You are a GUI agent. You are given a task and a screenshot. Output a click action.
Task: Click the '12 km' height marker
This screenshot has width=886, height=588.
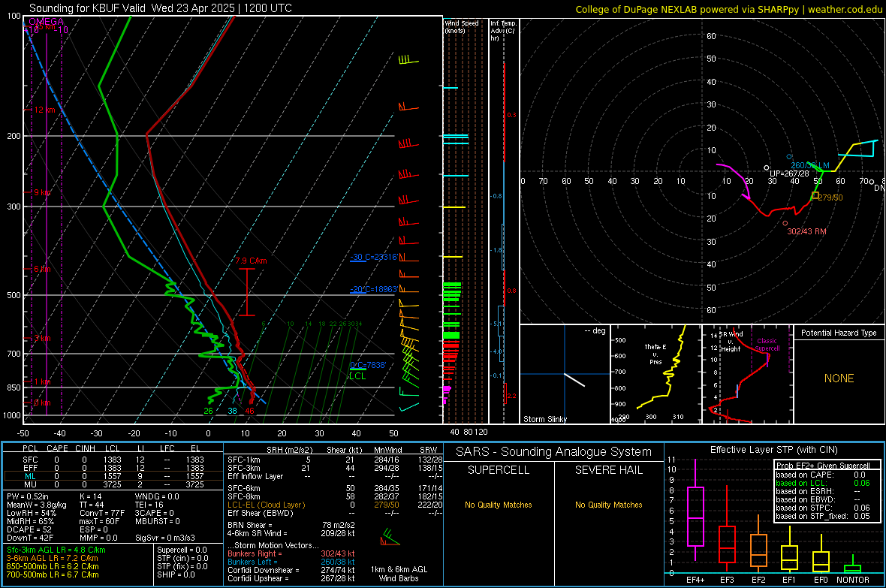44,110
